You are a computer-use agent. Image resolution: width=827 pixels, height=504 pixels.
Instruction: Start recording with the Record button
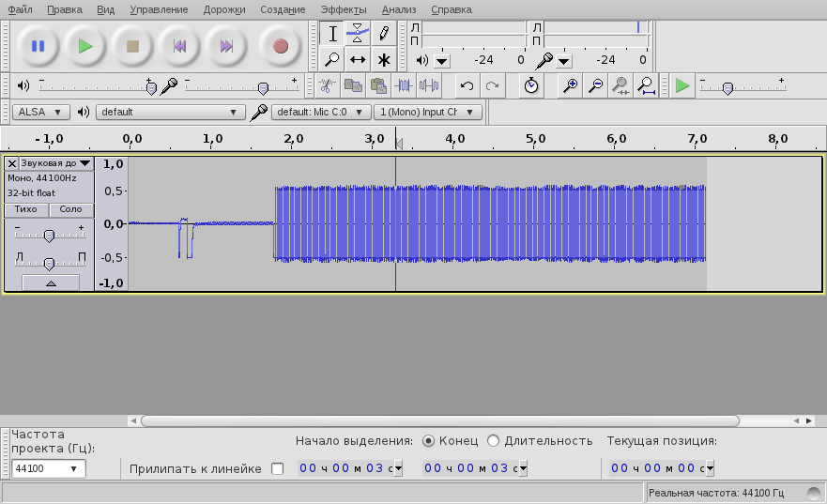pos(281,46)
